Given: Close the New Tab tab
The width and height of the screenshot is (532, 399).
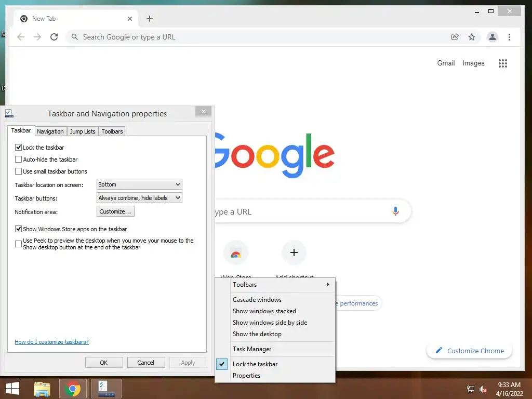Looking at the screenshot, I should point(129,19).
